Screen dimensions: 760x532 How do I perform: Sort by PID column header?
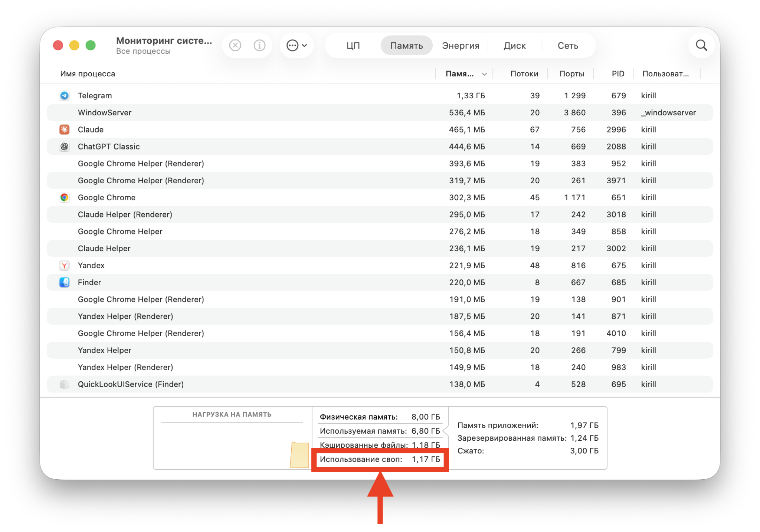click(x=618, y=73)
